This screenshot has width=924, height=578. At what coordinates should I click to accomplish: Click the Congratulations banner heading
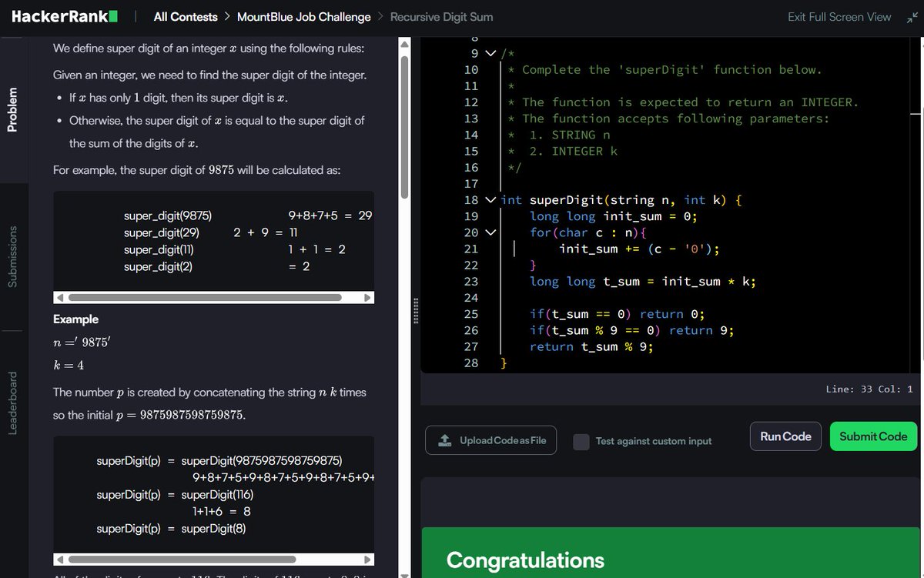coord(525,560)
